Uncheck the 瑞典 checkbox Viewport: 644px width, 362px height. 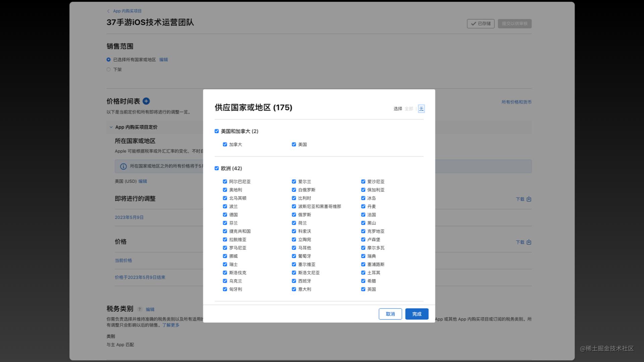coord(363,256)
